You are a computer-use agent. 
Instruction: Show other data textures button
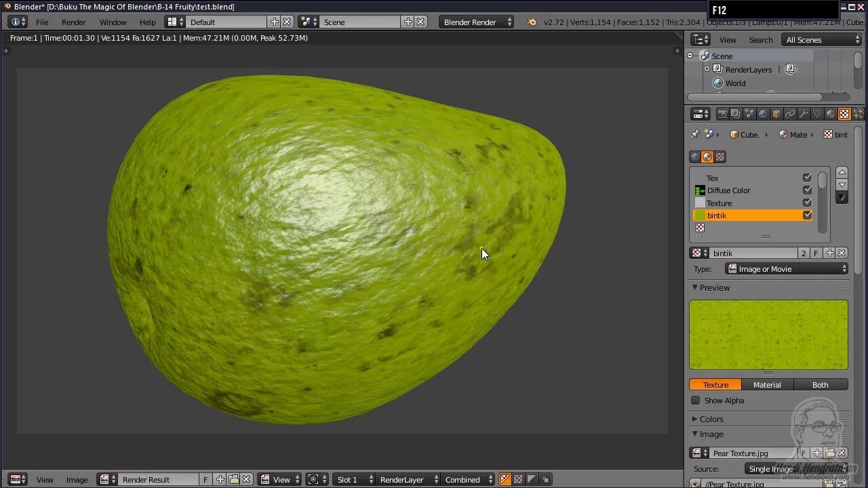click(720, 157)
